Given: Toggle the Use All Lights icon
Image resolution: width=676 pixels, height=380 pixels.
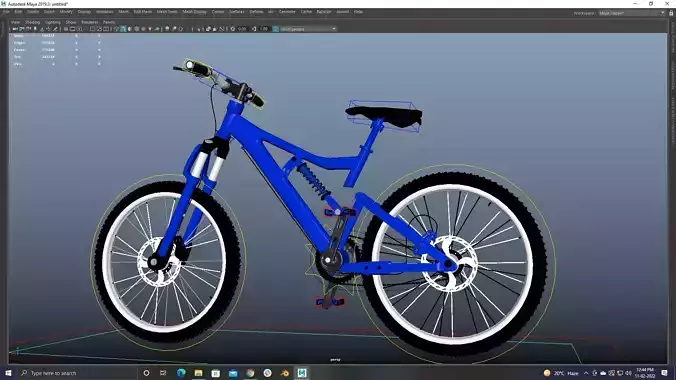Looking at the screenshot, I should pos(150,29).
